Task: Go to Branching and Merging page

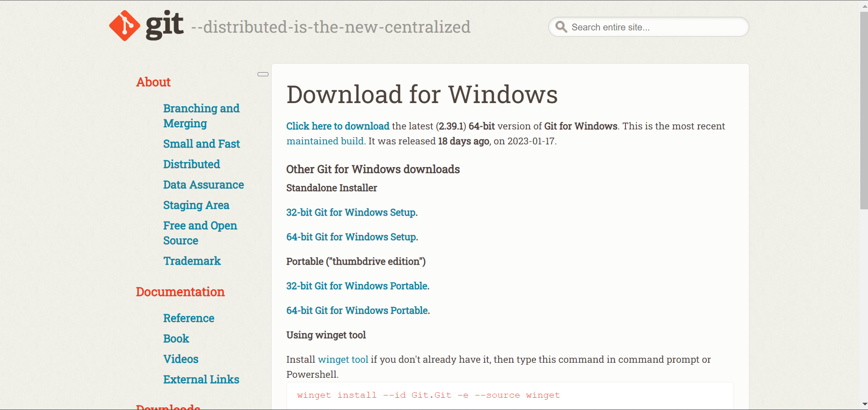Action: tap(201, 116)
